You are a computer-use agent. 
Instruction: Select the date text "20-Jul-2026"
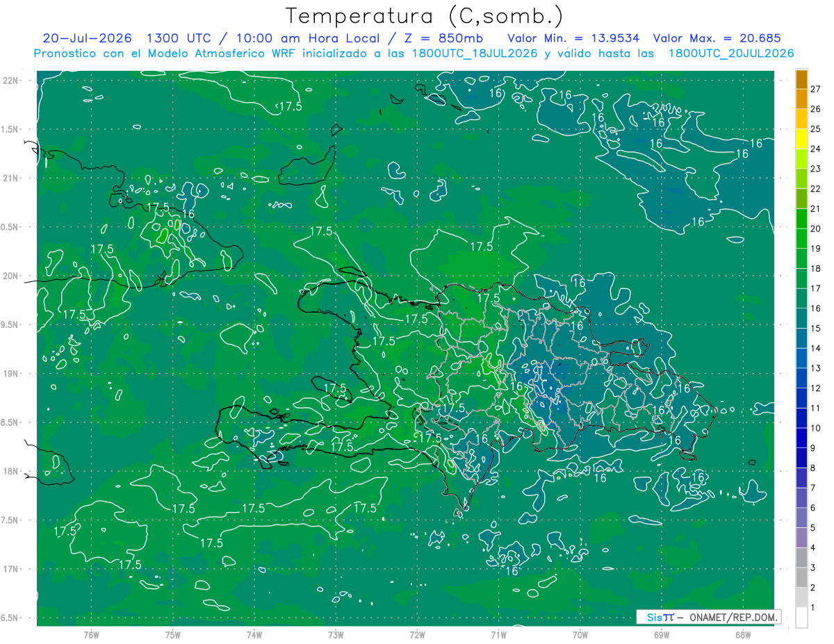click(88, 38)
